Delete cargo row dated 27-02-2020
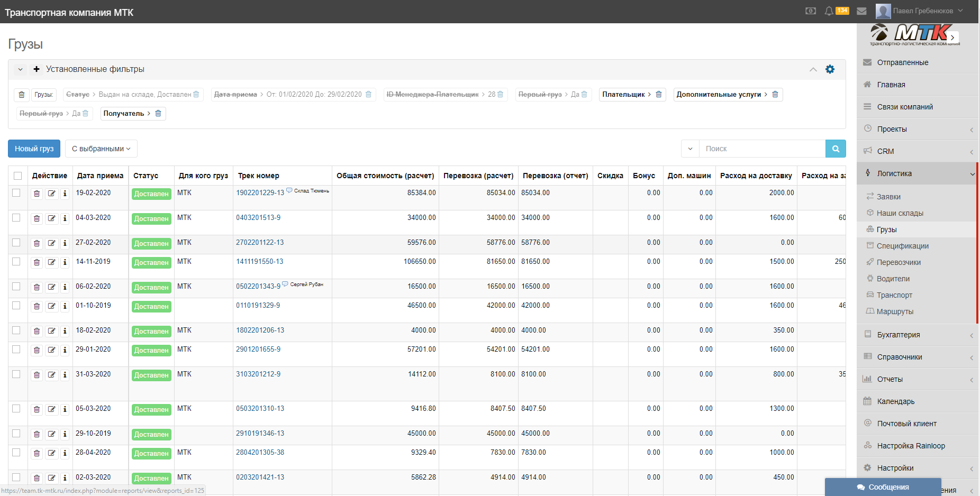The image size is (980, 496). [x=37, y=243]
